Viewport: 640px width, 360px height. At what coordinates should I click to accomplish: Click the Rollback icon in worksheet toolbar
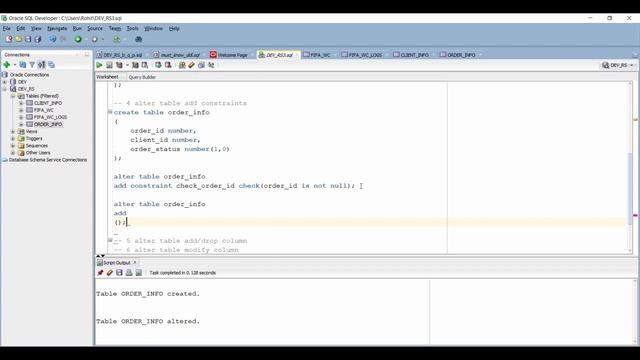[168, 65]
